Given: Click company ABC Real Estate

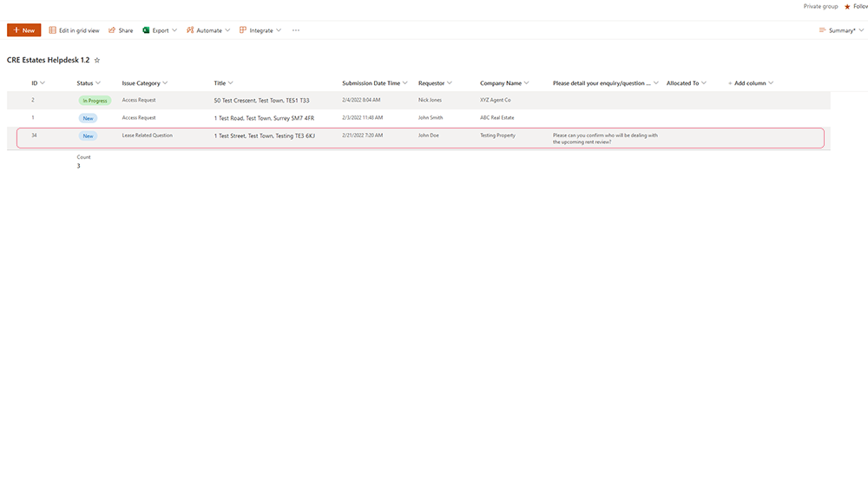Looking at the screenshot, I should click(497, 118).
